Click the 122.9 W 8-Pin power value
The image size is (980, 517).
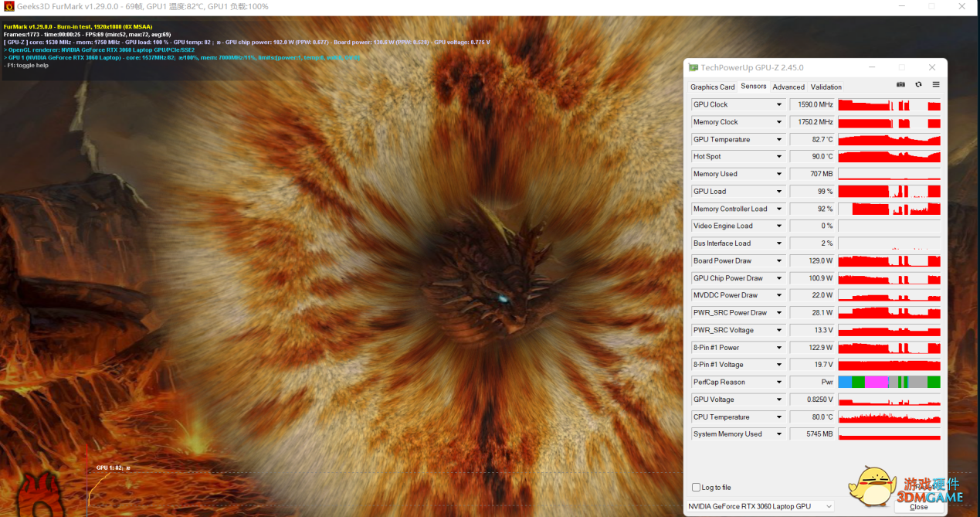click(x=812, y=348)
